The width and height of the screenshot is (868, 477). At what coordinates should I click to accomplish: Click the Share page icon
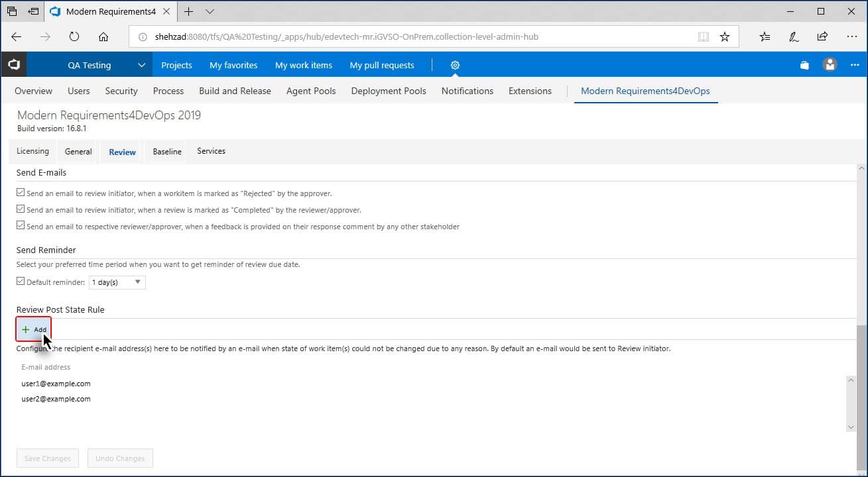[822, 37]
